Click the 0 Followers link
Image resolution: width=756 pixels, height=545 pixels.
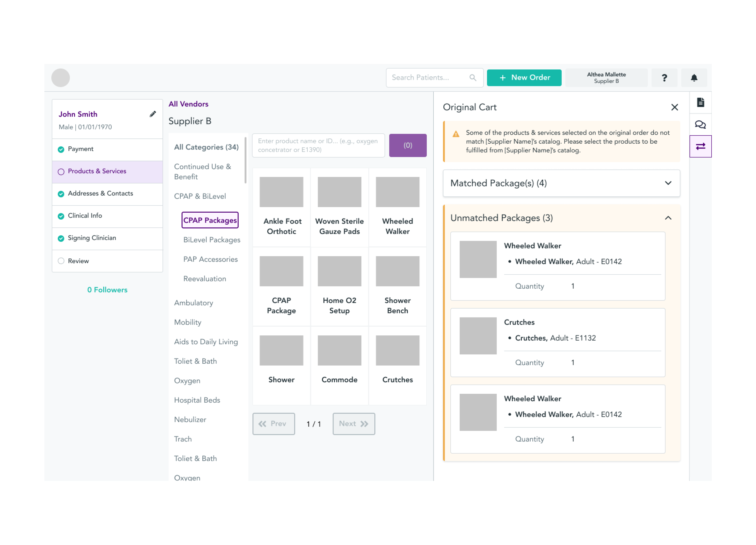coord(107,290)
